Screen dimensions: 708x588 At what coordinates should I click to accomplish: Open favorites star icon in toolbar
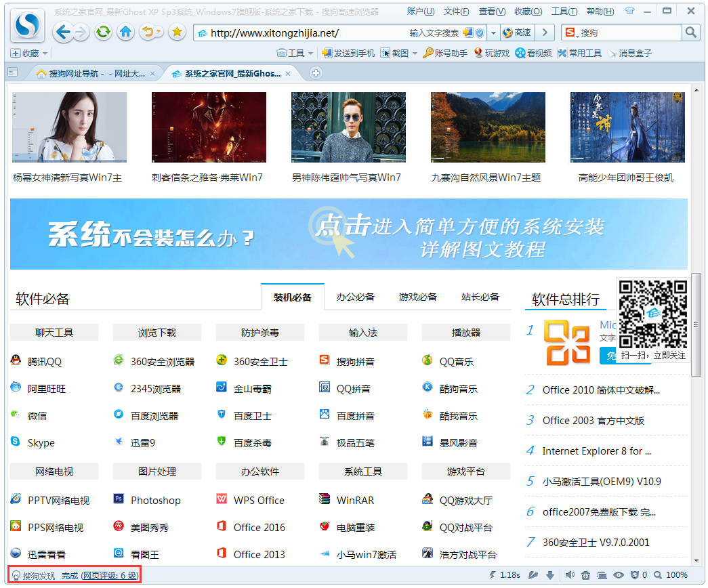tap(177, 32)
